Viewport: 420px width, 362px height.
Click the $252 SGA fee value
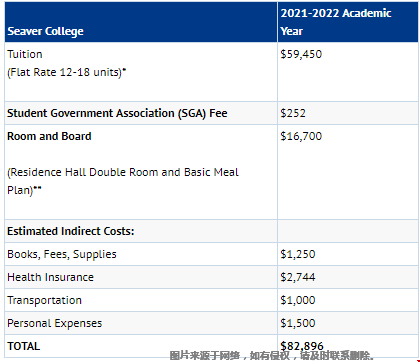293,113
